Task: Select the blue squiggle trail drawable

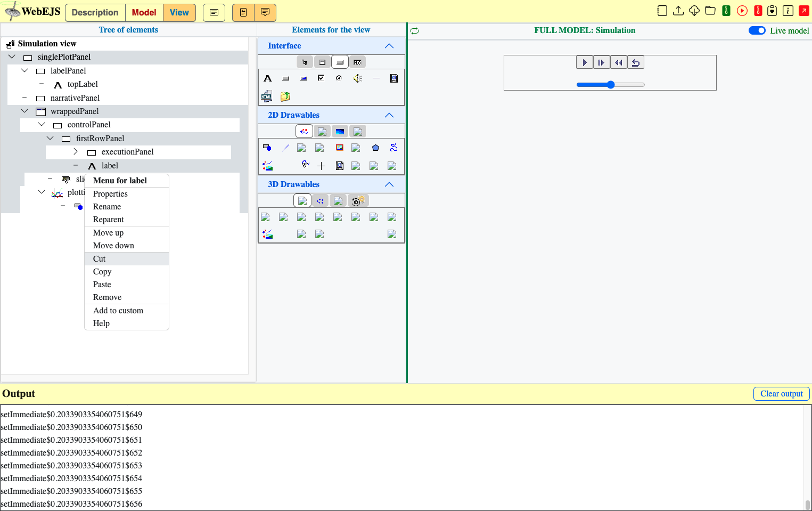Action: (x=393, y=148)
